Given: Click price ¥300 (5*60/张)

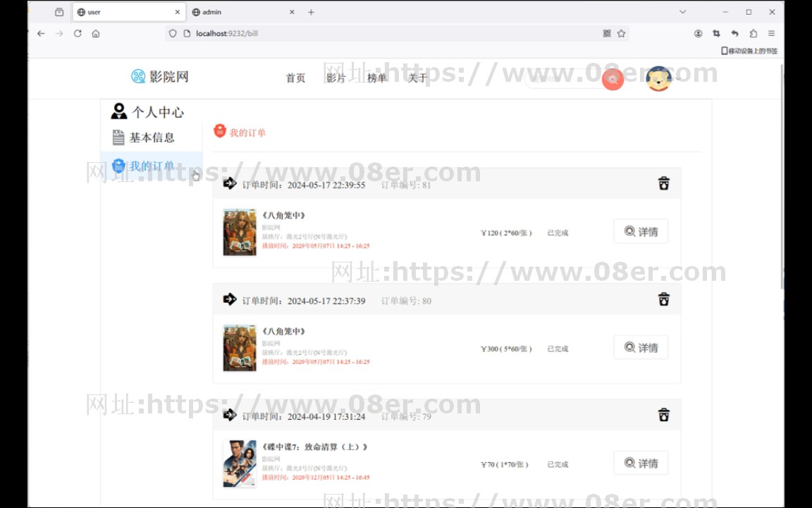Looking at the screenshot, I should [x=506, y=349].
